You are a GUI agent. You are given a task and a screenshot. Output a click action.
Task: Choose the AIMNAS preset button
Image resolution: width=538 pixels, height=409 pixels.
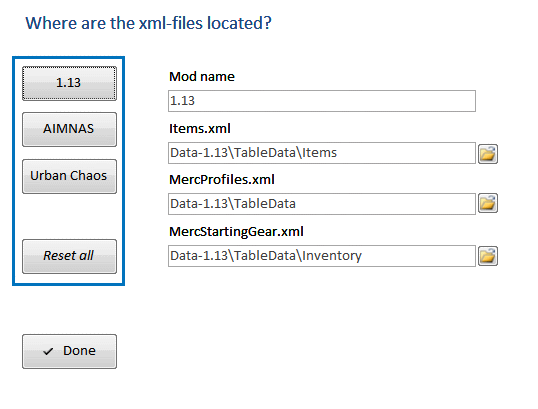tap(69, 129)
